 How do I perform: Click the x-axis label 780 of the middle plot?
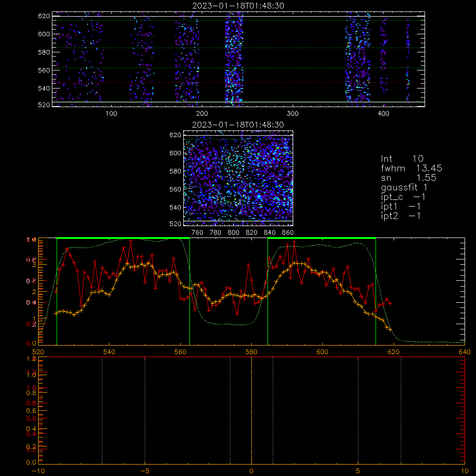(216, 233)
